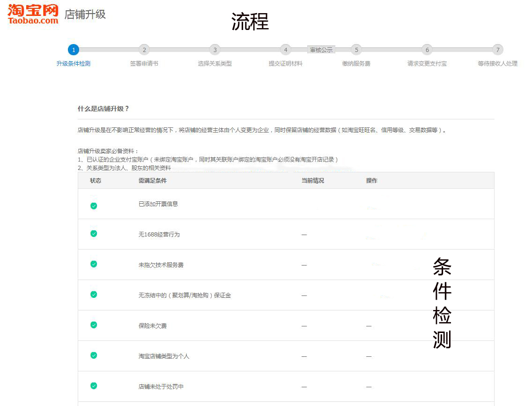Image resolution: width=532 pixels, height=406 pixels.
Task: Click the 店铺升级 page title
Action: pyautogui.click(x=85, y=15)
